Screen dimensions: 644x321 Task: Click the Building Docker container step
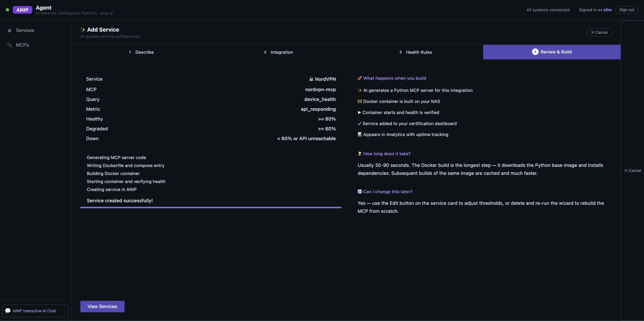113,173
